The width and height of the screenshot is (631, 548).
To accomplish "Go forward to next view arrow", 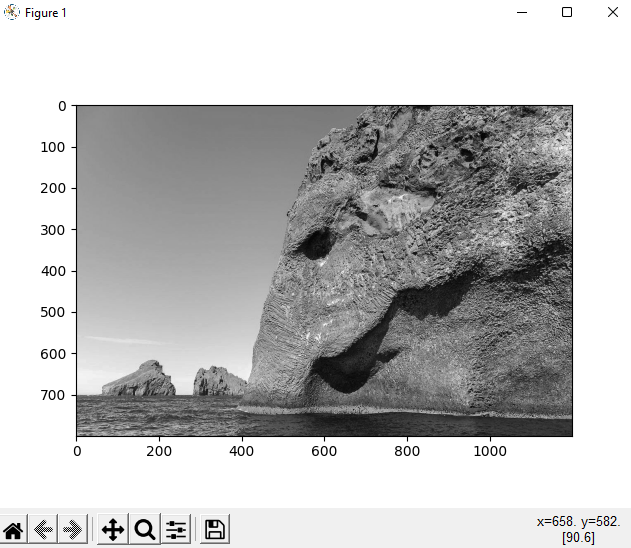I will tap(72, 529).
